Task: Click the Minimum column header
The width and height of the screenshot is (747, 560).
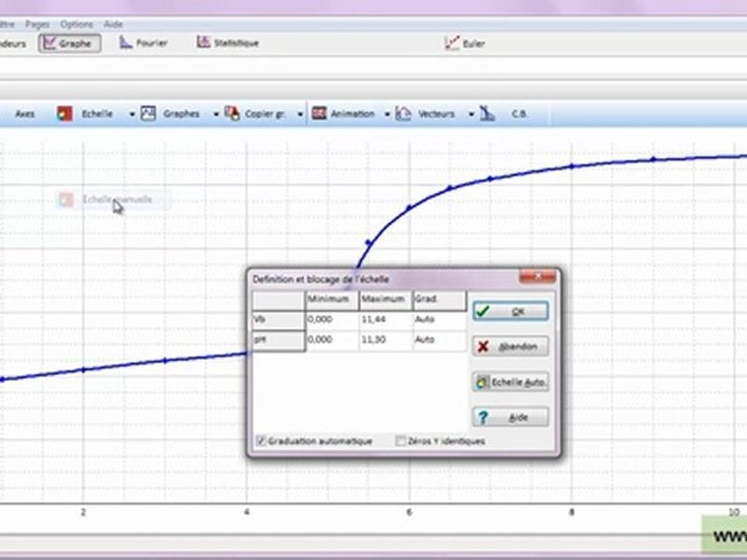Action: pyautogui.click(x=332, y=300)
